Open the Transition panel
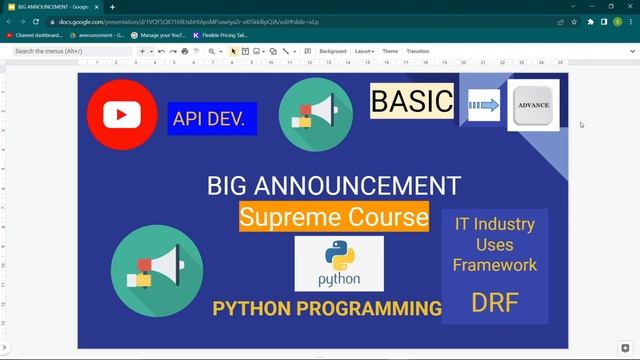The image size is (640, 360). (x=418, y=51)
